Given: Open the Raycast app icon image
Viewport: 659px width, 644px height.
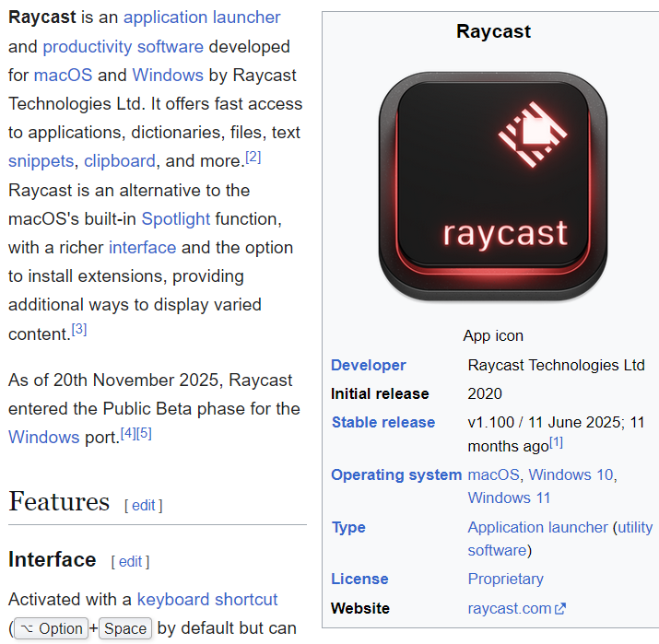Looking at the screenshot, I should click(493, 186).
